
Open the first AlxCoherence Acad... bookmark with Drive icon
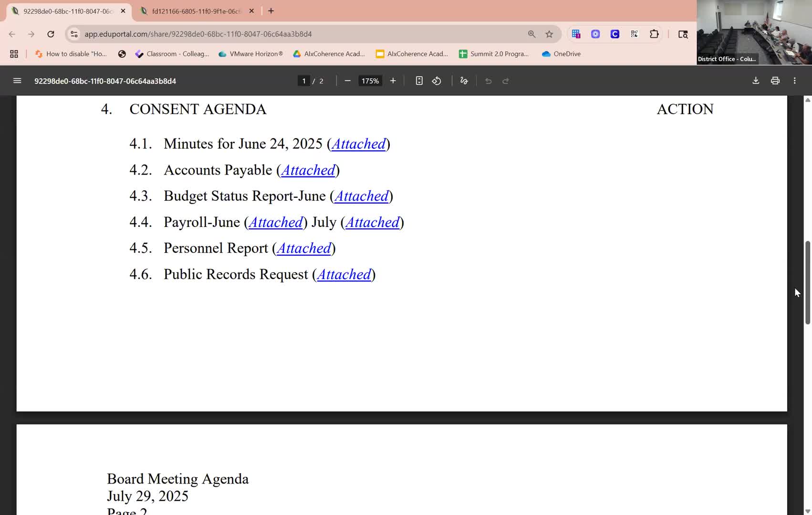pyautogui.click(x=329, y=54)
